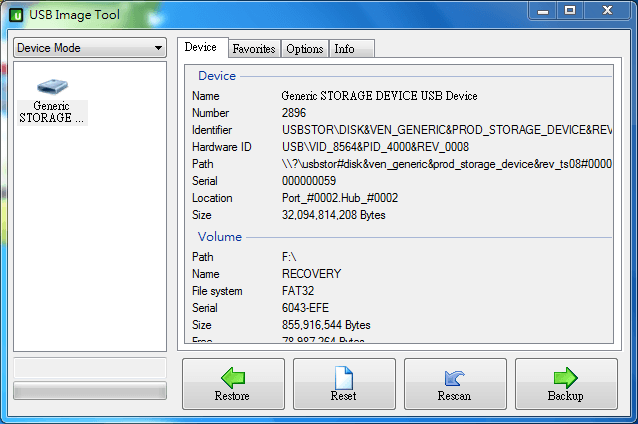Image resolution: width=638 pixels, height=424 pixels.
Task: Click the green Backup arrow icon
Action: tap(566, 377)
